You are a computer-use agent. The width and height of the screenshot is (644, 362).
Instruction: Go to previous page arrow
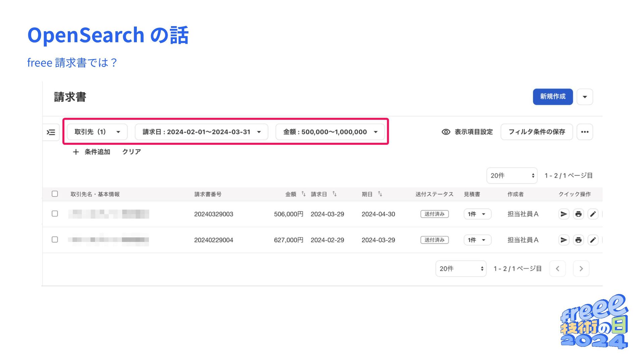557,268
